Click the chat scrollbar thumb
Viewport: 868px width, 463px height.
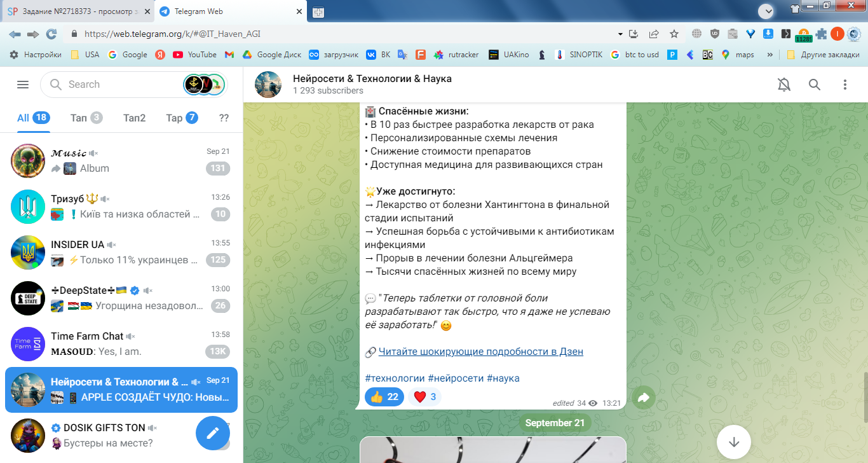click(x=864, y=397)
